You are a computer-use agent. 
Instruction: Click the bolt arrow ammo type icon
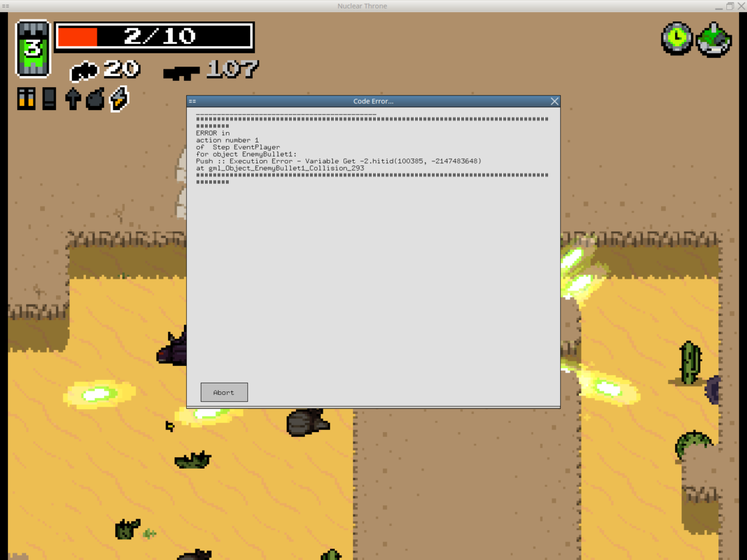73,99
